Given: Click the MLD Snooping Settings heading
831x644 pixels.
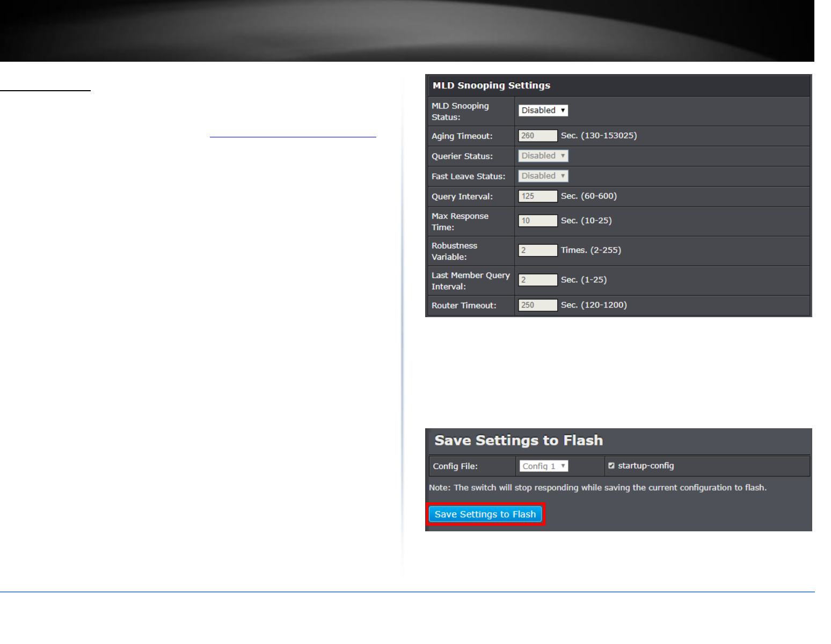Looking at the screenshot, I should click(491, 85).
